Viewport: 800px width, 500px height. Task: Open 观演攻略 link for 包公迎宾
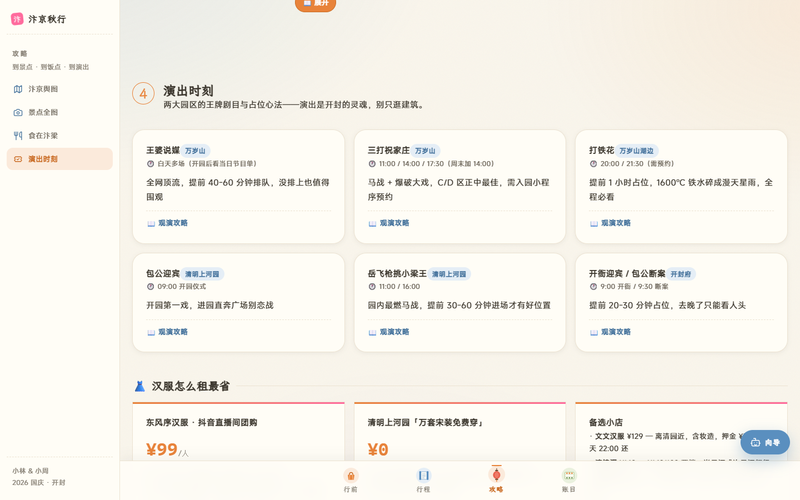(x=167, y=332)
